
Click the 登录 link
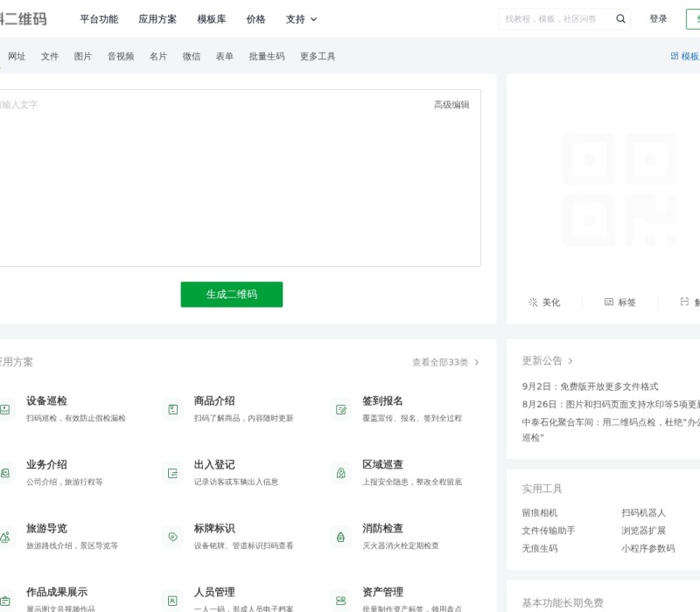[658, 18]
